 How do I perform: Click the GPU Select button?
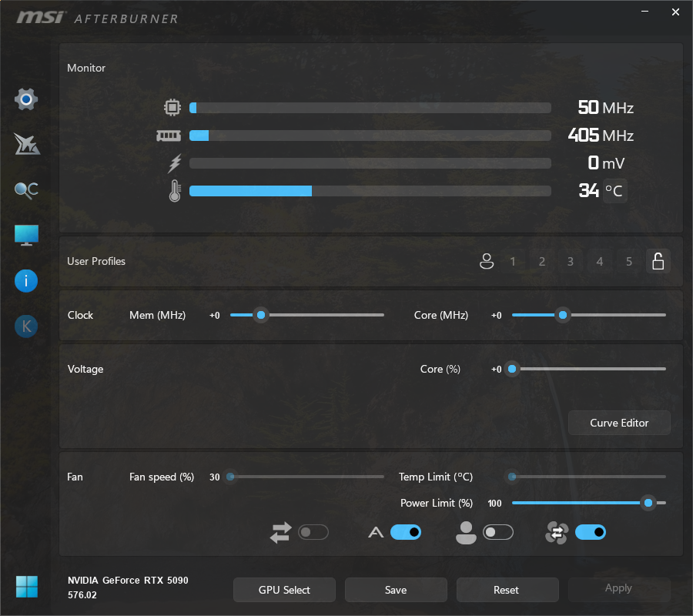coord(284,590)
